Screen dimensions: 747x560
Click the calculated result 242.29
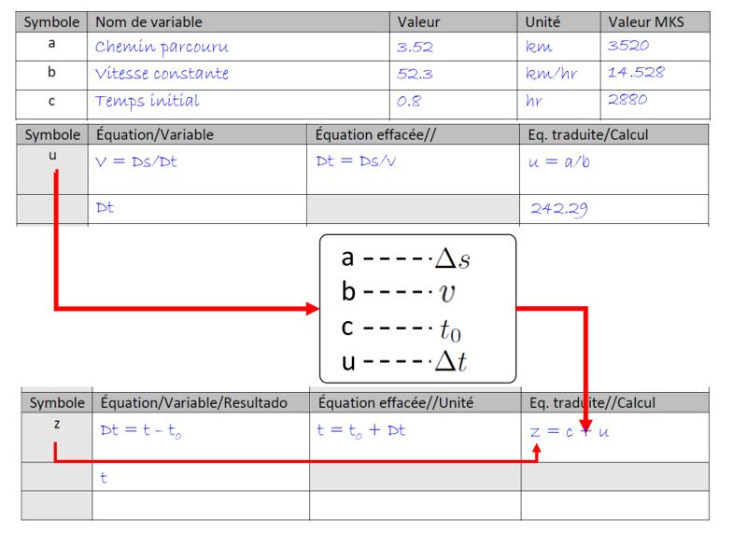click(x=559, y=208)
